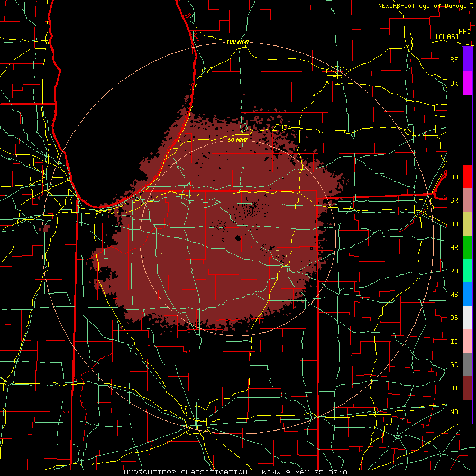Click the '100 NMI' range ring label
Image resolution: width=476 pixels, height=476 pixels.
[237, 42]
